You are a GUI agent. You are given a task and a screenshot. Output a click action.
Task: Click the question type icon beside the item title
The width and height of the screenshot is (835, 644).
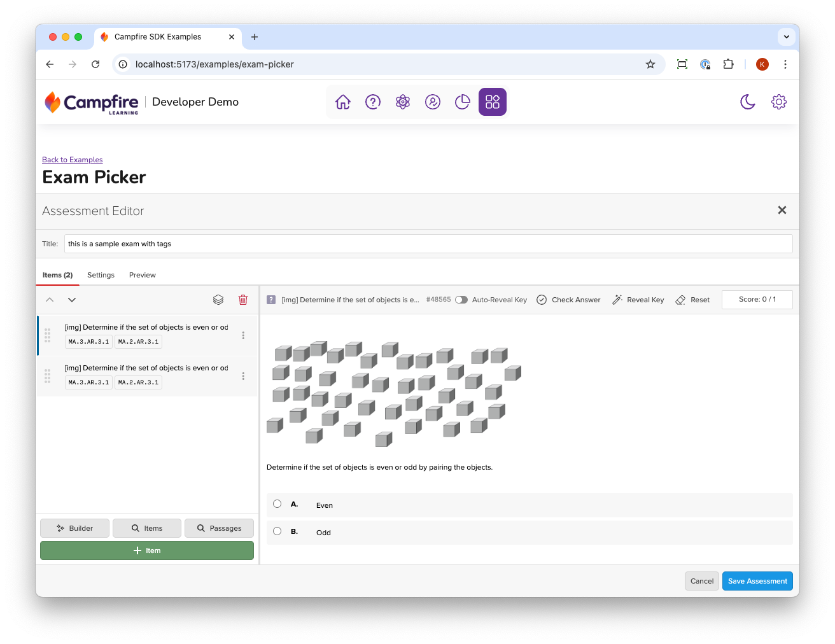[271, 300]
